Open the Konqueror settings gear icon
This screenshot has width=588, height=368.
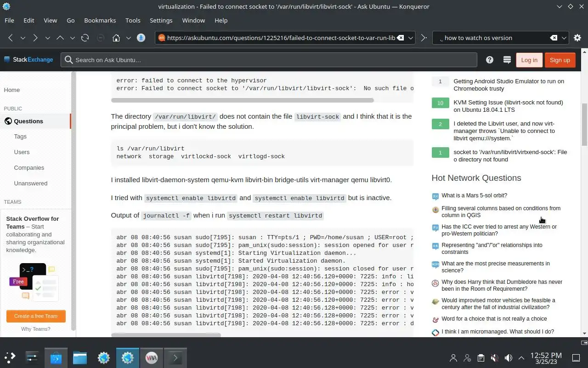pyautogui.click(x=577, y=38)
